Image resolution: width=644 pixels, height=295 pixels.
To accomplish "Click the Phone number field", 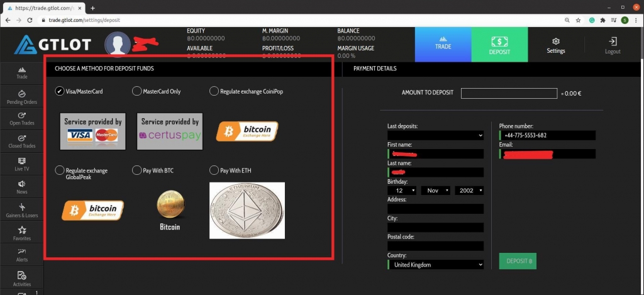I will click(548, 135).
